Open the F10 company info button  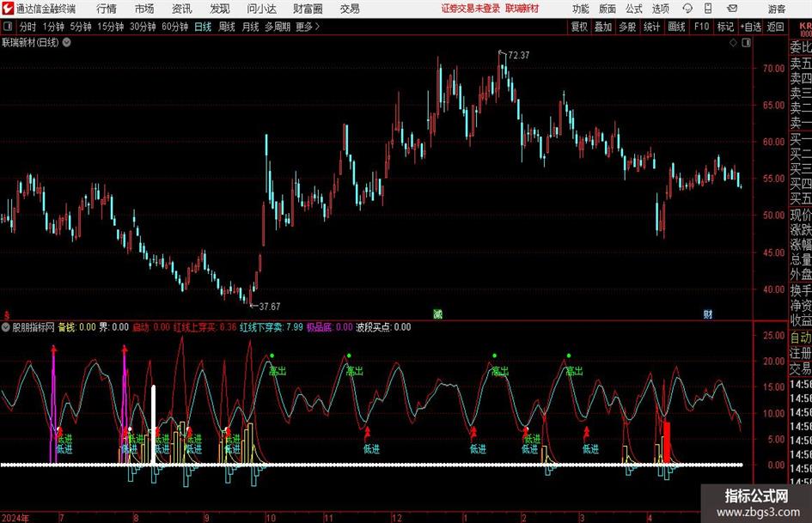(x=702, y=27)
